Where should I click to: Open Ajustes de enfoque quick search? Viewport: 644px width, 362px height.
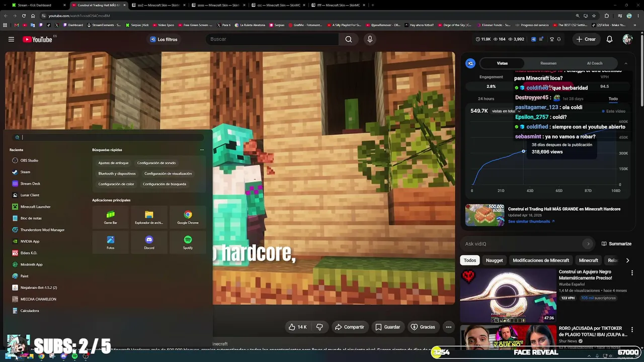coord(113,163)
